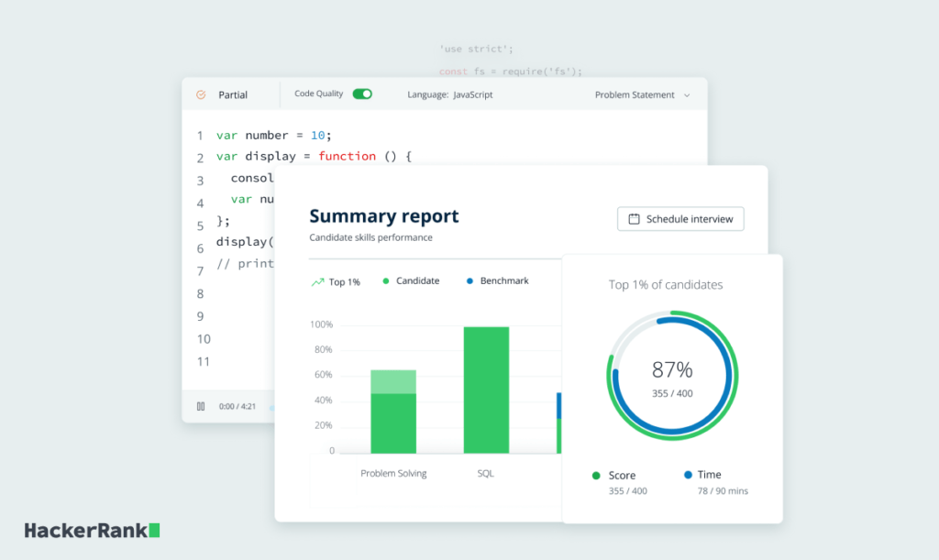The width and height of the screenshot is (939, 560).
Task: Select the Top 1% trend icon
Action: coord(319,280)
